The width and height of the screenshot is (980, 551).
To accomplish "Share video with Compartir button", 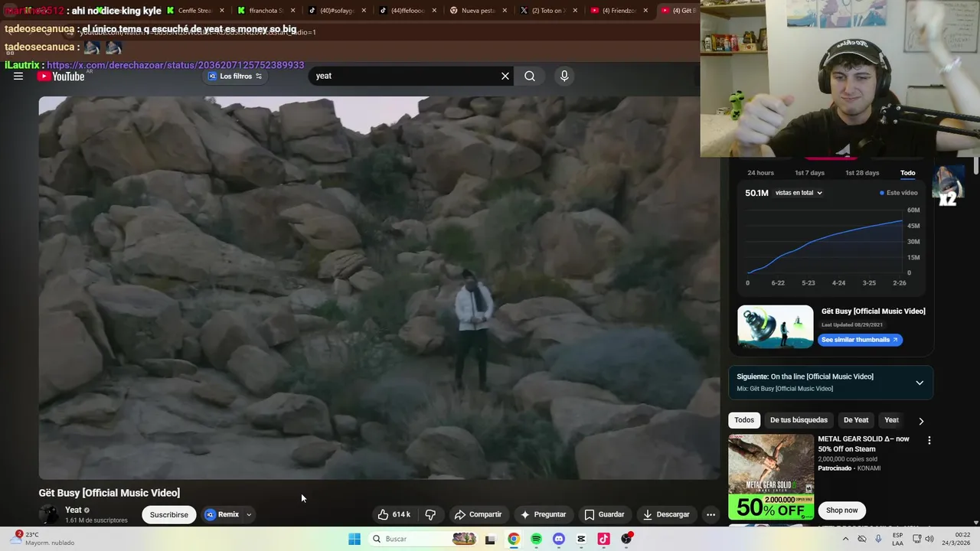I will (478, 514).
